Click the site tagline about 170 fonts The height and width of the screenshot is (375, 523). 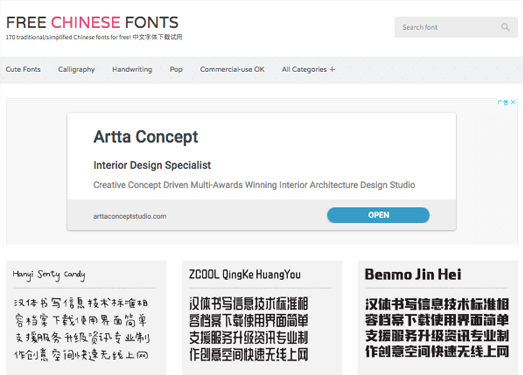(x=94, y=37)
